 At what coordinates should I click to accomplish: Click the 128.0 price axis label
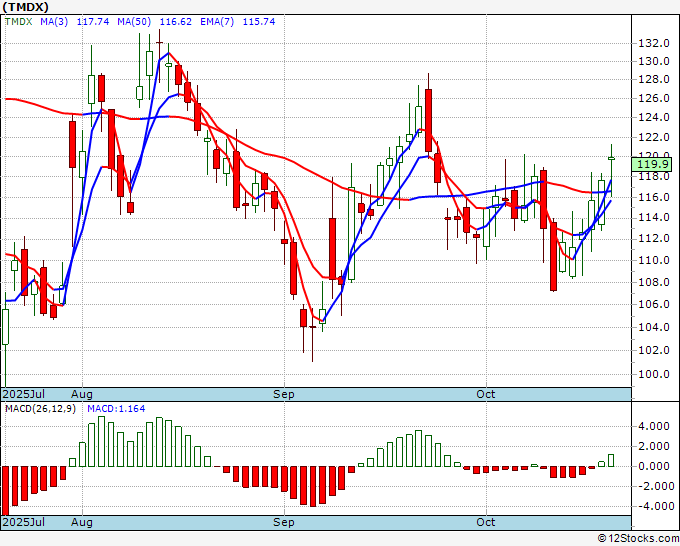pos(654,79)
